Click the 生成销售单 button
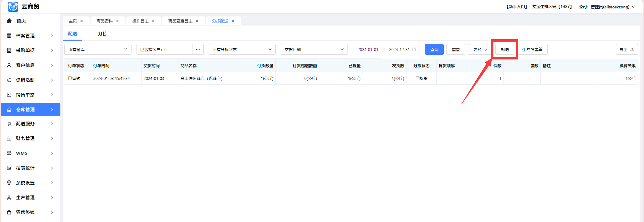The image size is (644, 222). [532, 50]
